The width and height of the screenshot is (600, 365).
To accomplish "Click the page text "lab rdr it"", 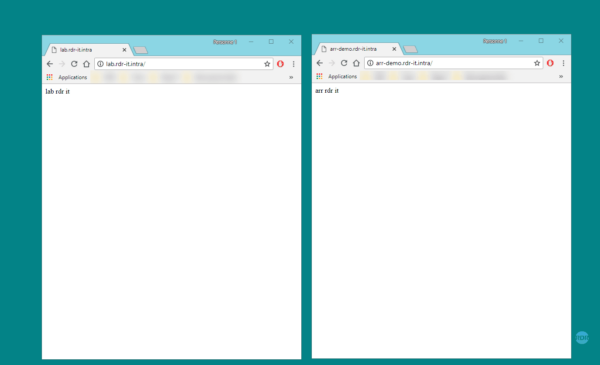I will click(58, 91).
